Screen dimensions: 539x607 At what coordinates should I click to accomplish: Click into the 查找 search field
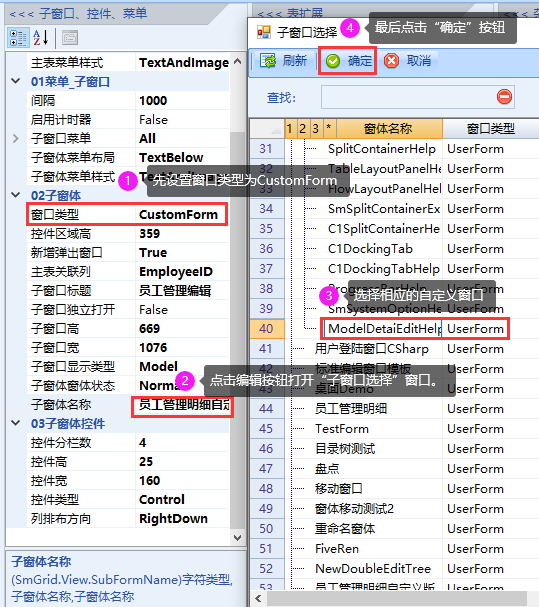(409, 97)
